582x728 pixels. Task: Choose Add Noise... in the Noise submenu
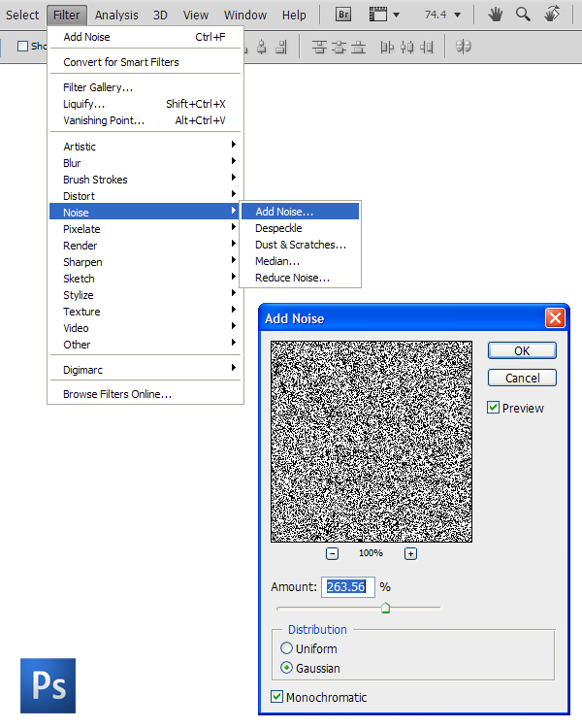[x=300, y=212]
